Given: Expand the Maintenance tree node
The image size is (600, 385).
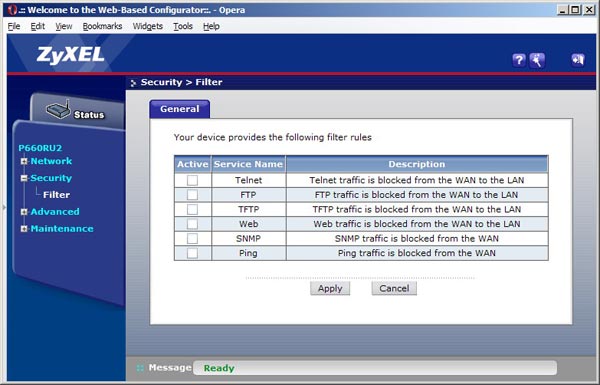Looking at the screenshot, I should [24, 228].
